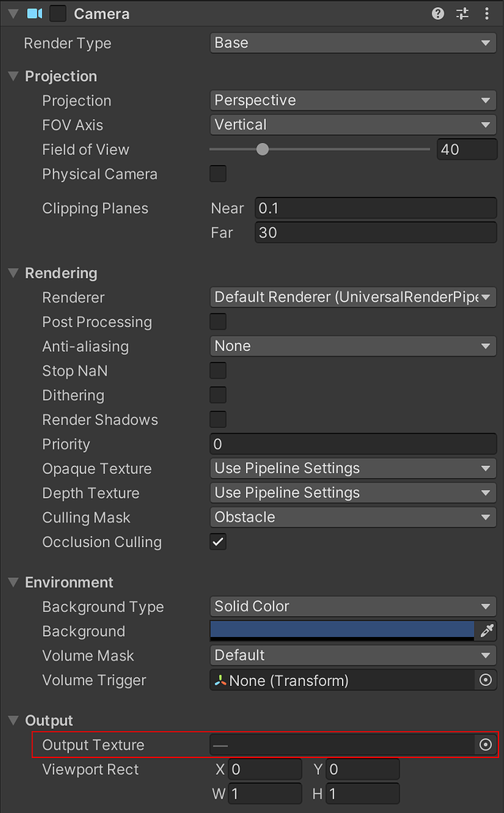Collapse the Environment section foldout

[13, 582]
